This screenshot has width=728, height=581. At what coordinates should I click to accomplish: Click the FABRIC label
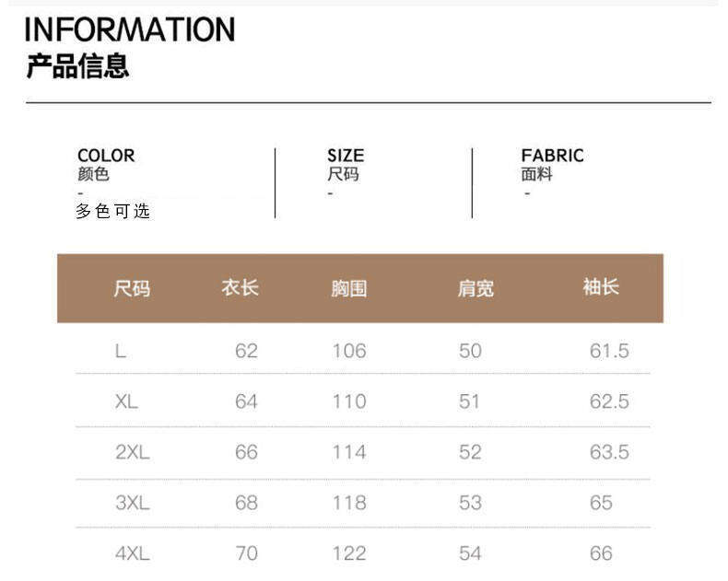pyautogui.click(x=552, y=156)
